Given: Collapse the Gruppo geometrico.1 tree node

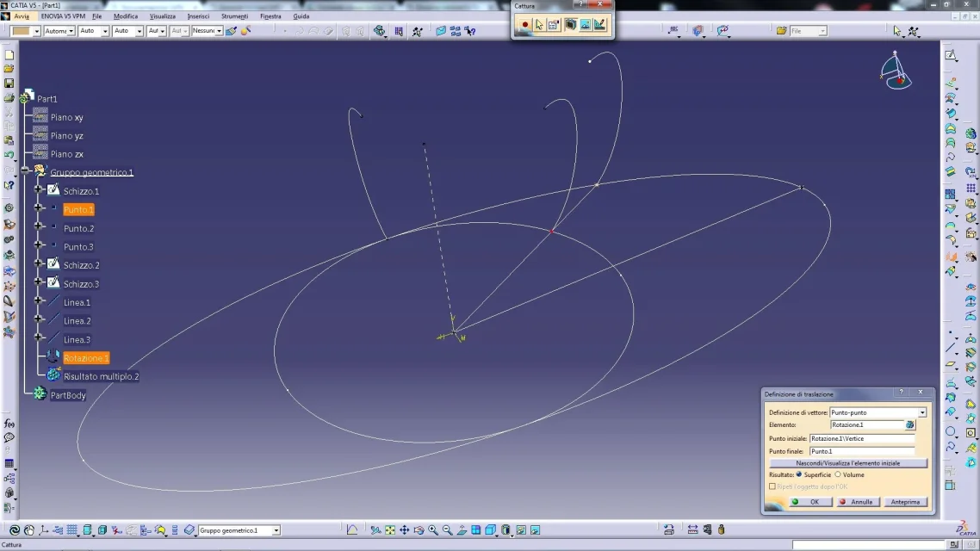Looking at the screenshot, I should coord(25,170).
